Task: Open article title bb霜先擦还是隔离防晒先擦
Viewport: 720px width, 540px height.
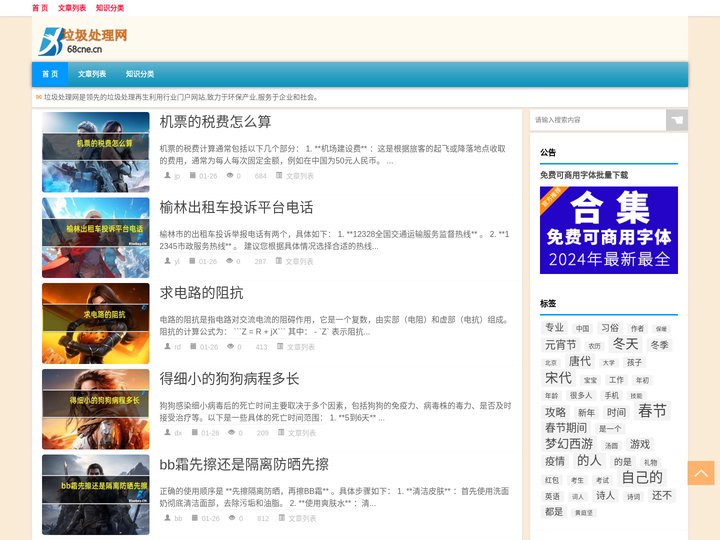Action: click(x=244, y=465)
